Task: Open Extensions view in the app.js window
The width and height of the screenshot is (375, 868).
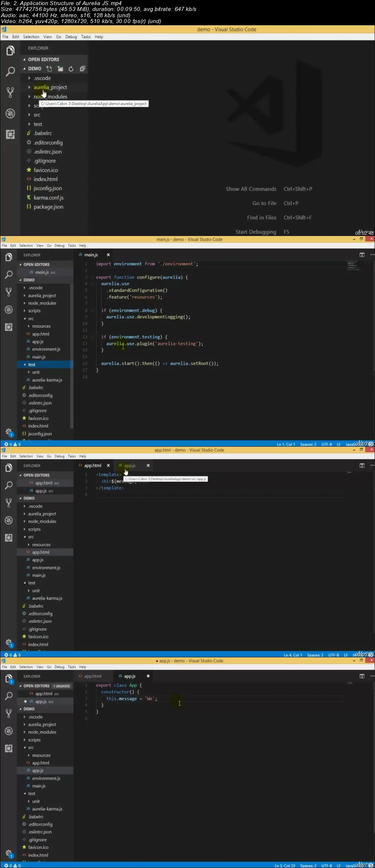Action: click(x=9, y=748)
